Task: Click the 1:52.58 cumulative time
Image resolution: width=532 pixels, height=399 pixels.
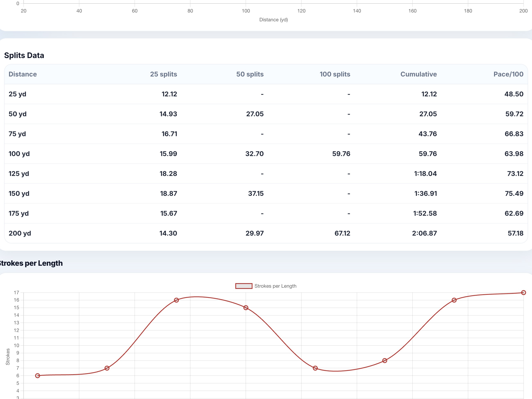Action: tap(425, 213)
